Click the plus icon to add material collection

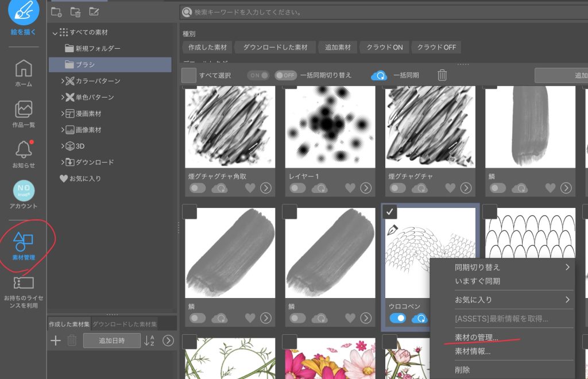(56, 341)
